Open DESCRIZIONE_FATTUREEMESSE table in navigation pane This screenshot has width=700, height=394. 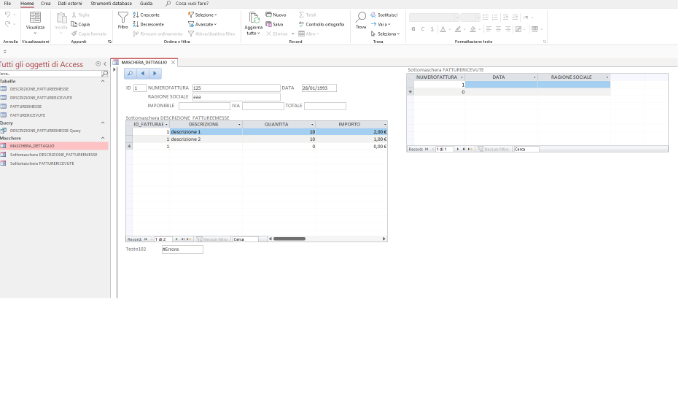(x=39, y=89)
